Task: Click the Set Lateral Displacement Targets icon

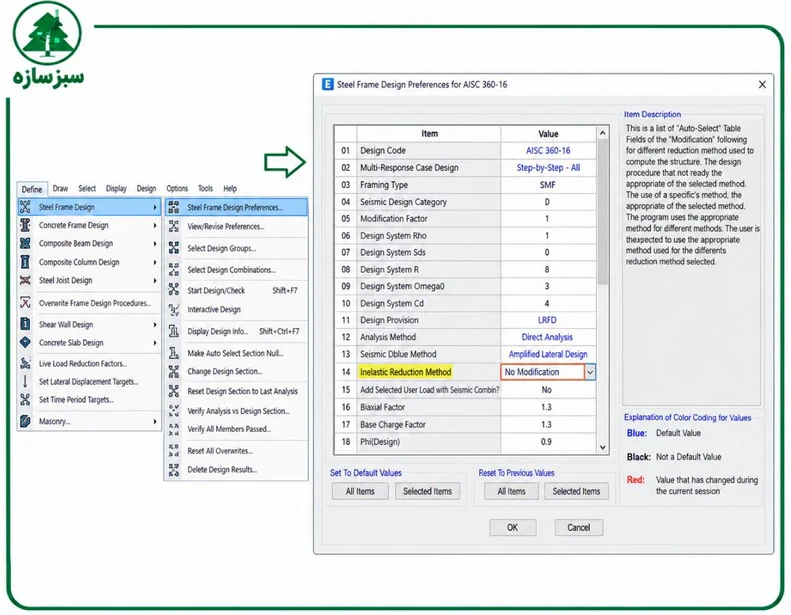Action: pos(25,381)
